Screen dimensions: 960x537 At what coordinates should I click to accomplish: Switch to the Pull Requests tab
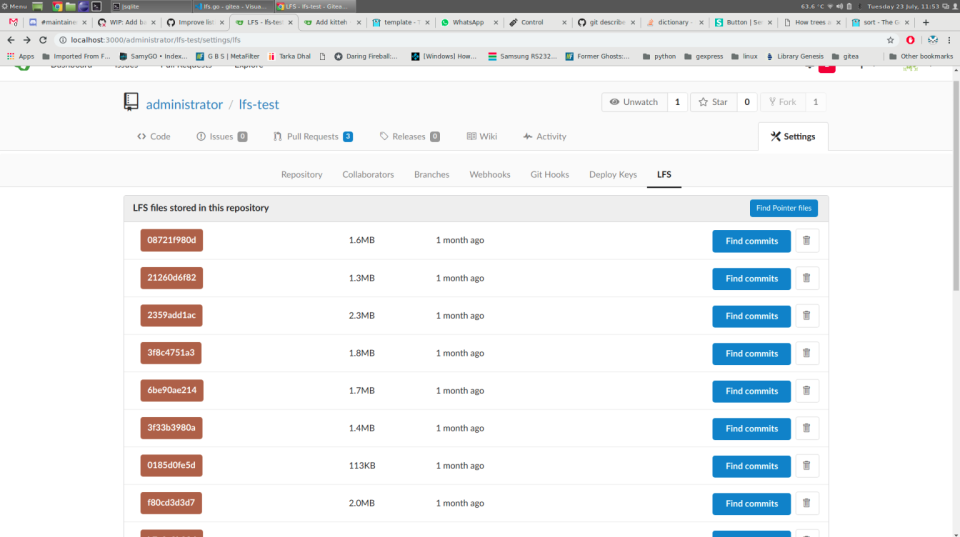pos(312,136)
